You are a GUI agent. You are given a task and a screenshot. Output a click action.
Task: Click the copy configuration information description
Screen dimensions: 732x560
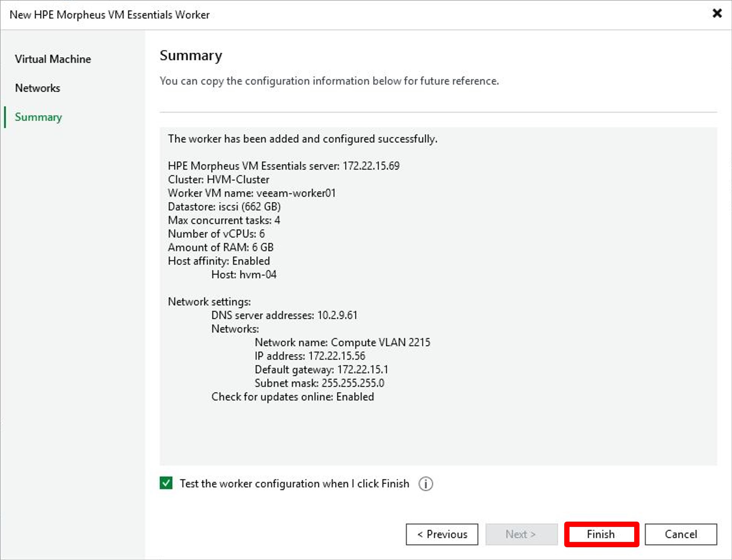click(x=330, y=81)
